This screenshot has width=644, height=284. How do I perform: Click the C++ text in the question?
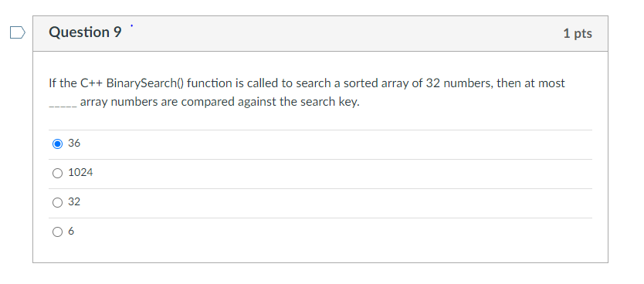tap(91, 83)
